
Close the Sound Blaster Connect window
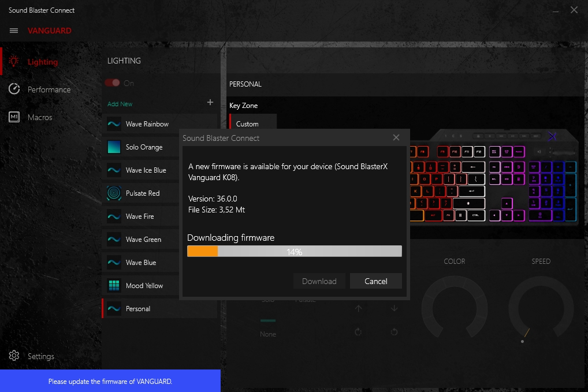574,10
